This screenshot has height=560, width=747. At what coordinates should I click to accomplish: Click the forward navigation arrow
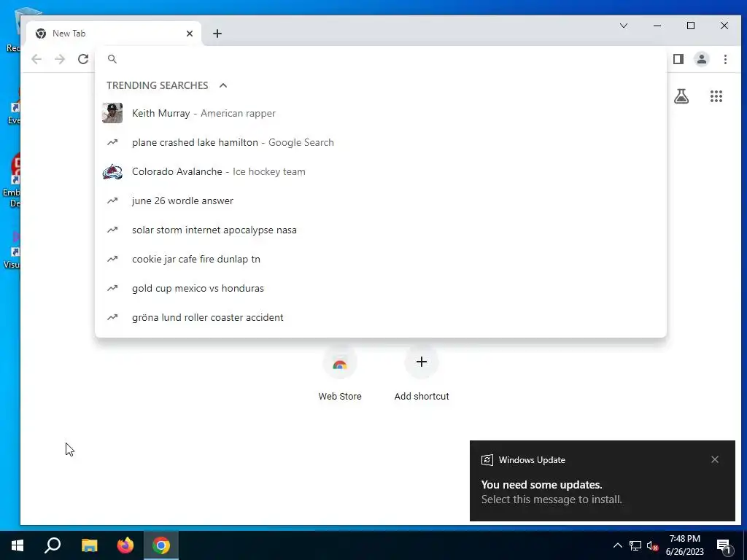tap(60, 59)
